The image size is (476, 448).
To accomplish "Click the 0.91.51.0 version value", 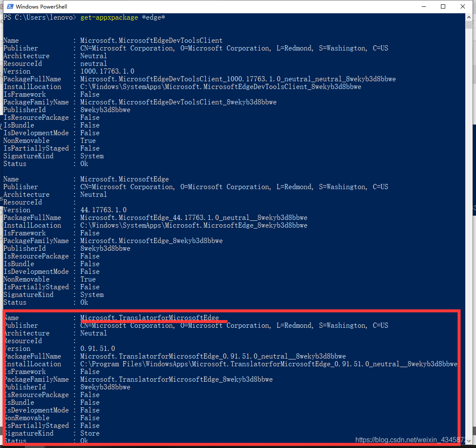I will [98, 349].
